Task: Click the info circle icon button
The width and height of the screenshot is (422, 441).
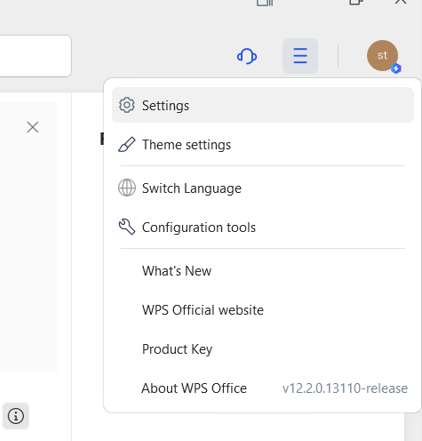Action: pyautogui.click(x=16, y=416)
